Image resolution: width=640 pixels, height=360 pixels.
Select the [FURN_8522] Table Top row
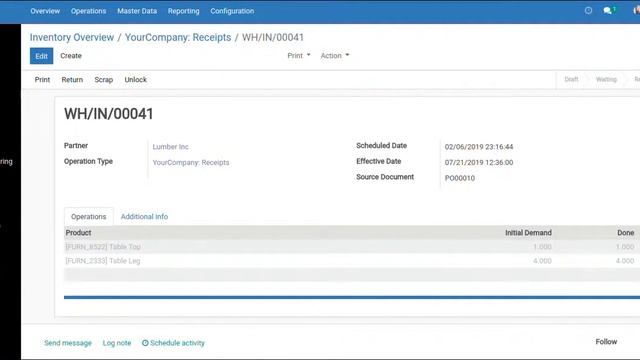352,247
